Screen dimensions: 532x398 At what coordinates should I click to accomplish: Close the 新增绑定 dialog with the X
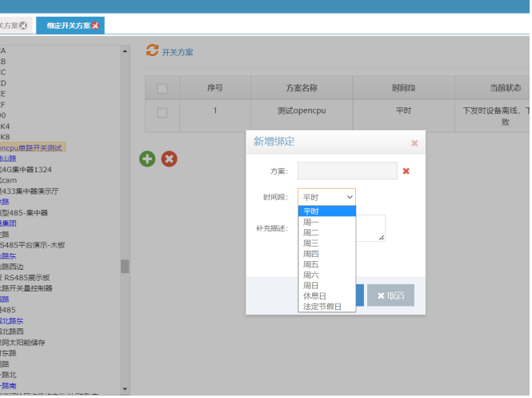pyautogui.click(x=414, y=143)
